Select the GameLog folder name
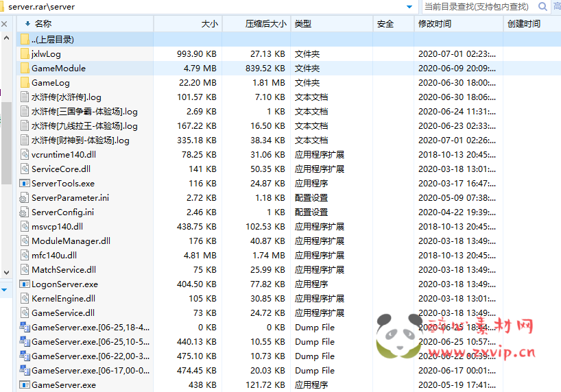Screen dimensions: 561x392 pyautogui.click(x=51, y=83)
